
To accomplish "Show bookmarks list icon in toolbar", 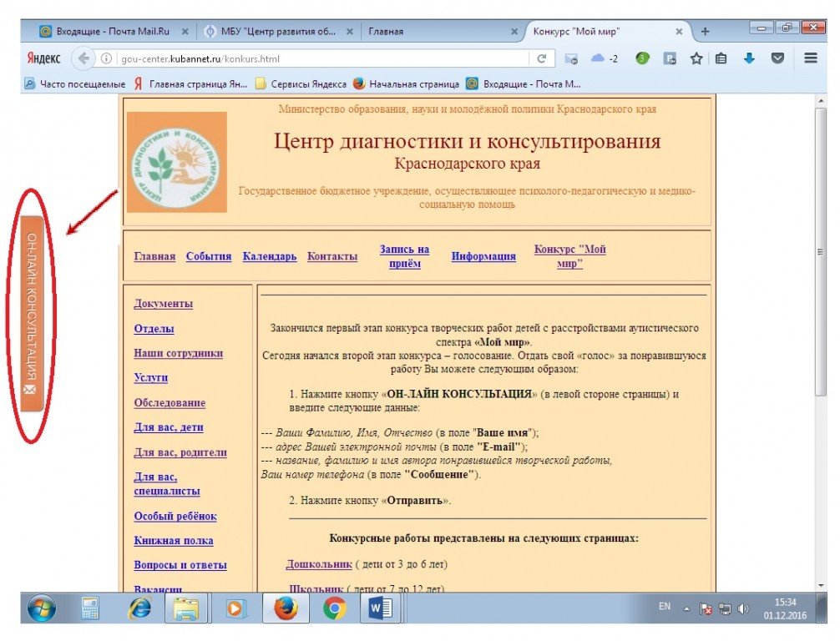I will (721, 58).
